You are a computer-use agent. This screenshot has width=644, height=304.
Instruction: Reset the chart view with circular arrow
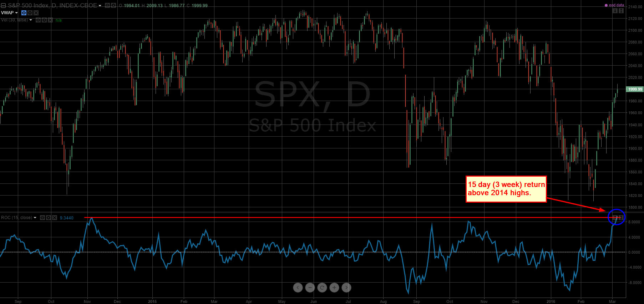tap(322, 287)
